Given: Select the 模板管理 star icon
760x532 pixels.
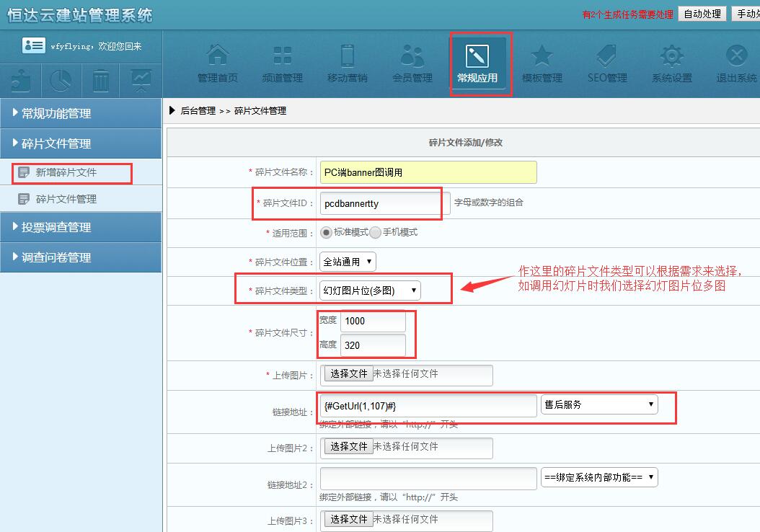Looking at the screenshot, I should pos(542,63).
